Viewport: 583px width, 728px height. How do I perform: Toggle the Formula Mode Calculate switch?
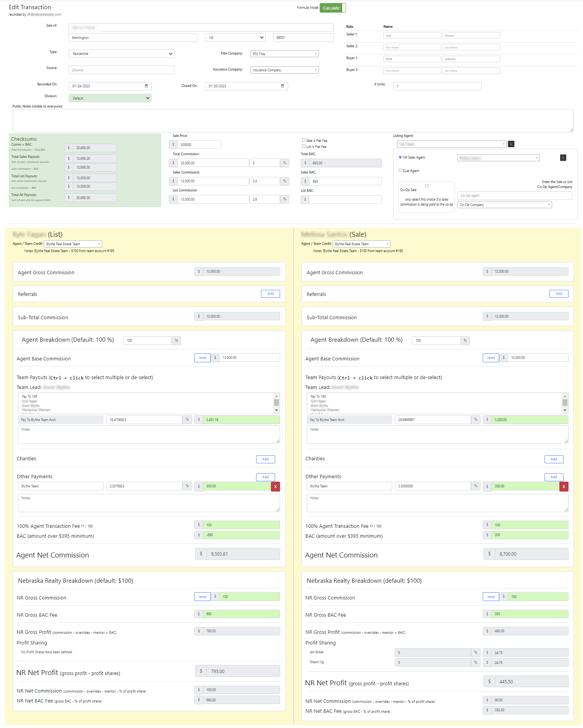[x=333, y=8]
